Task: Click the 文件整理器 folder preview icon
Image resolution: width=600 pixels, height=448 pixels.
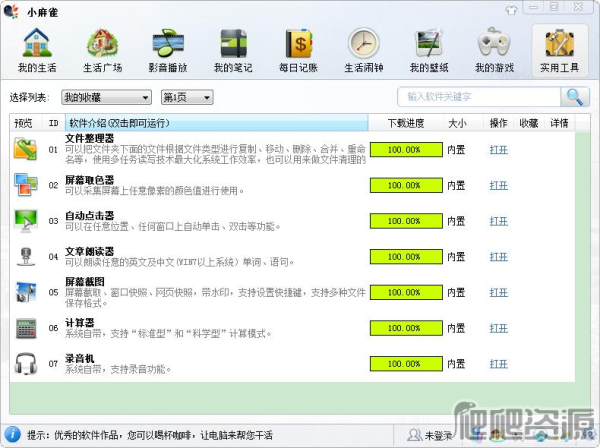Action: coord(25,149)
